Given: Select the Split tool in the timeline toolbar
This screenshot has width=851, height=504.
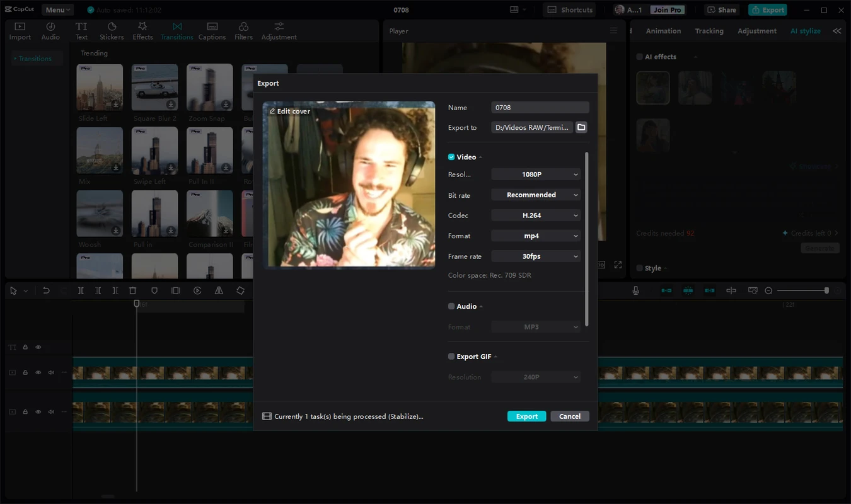Looking at the screenshot, I should pyautogui.click(x=81, y=290).
